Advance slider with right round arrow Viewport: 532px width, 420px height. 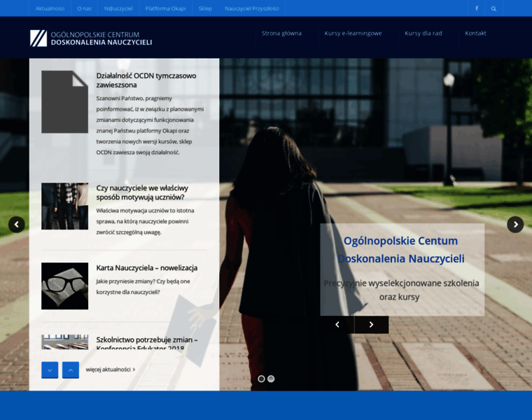(515, 225)
